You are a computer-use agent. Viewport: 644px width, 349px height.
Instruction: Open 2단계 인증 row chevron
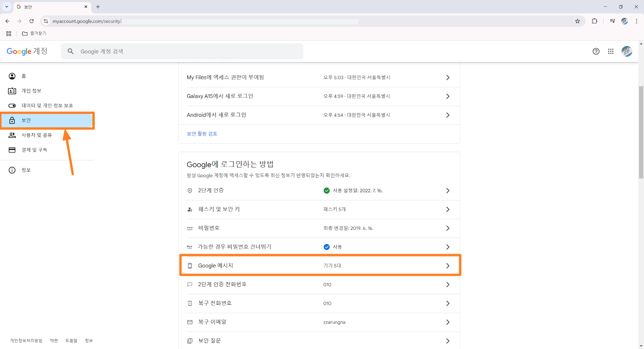[x=448, y=190]
